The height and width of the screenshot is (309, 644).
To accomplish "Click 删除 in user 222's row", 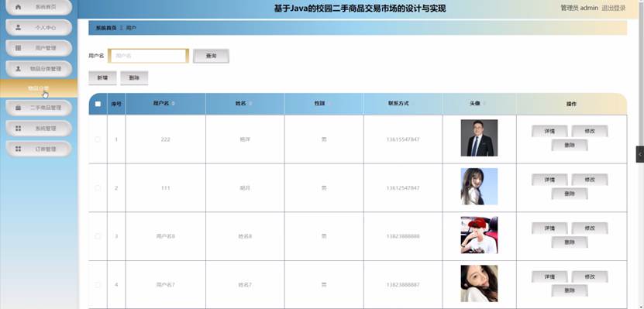I will [570, 146].
